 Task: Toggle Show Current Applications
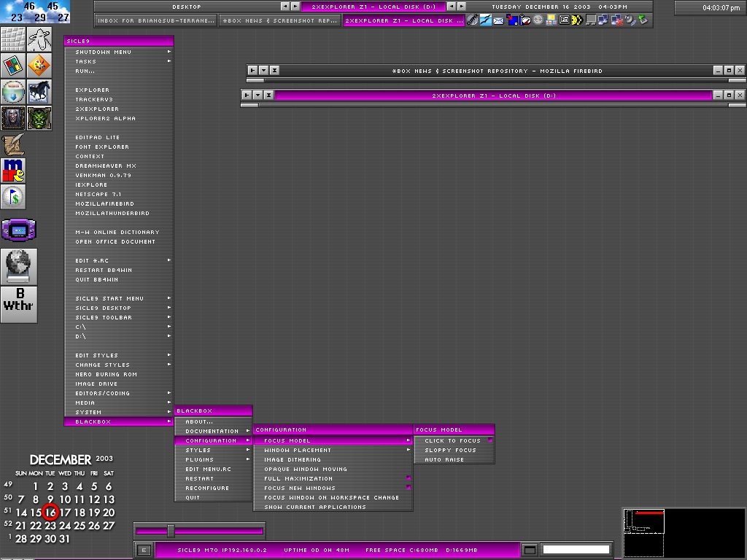click(x=333, y=507)
